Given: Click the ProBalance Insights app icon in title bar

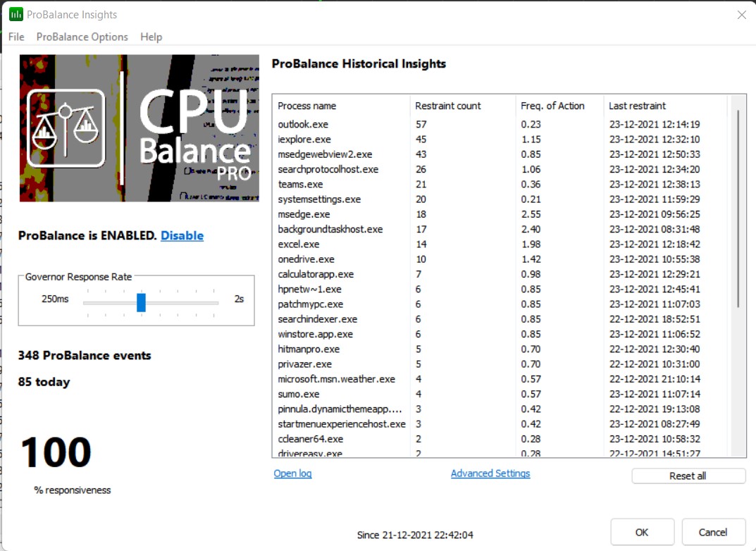Looking at the screenshot, I should pyautogui.click(x=16, y=15).
